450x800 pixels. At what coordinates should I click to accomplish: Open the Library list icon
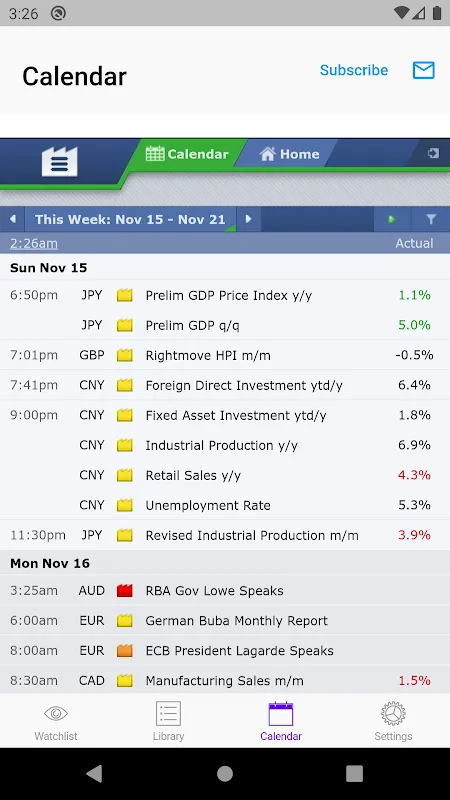click(x=168, y=713)
